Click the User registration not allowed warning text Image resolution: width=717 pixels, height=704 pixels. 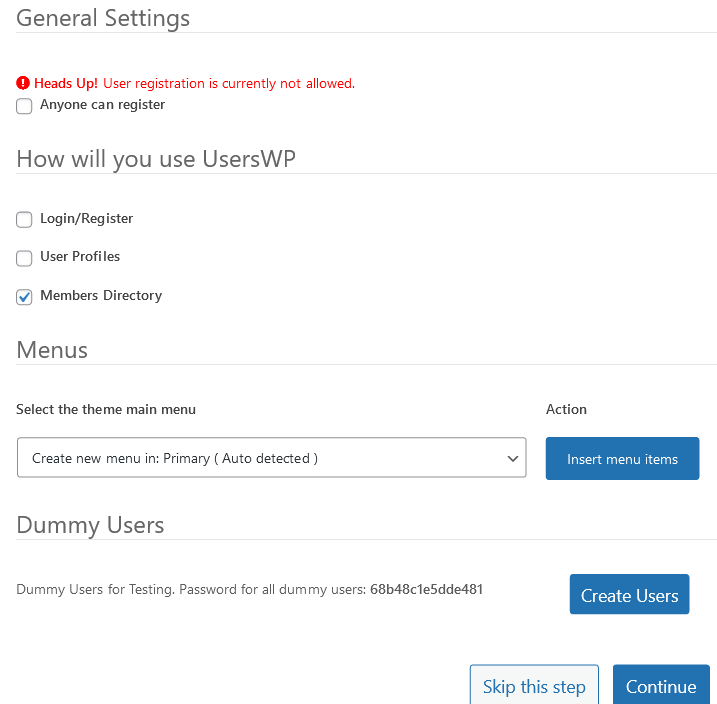pyautogui.click(x=229, y=84)
